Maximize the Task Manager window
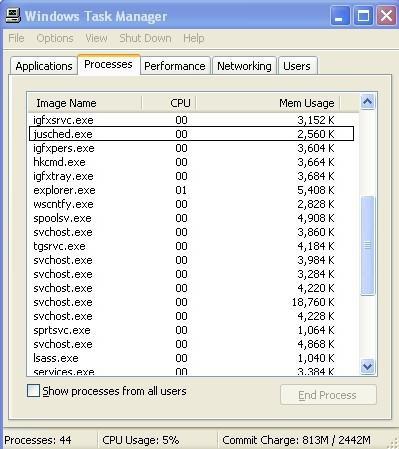This screenshot has width=399, height=449. pos(363,16)
